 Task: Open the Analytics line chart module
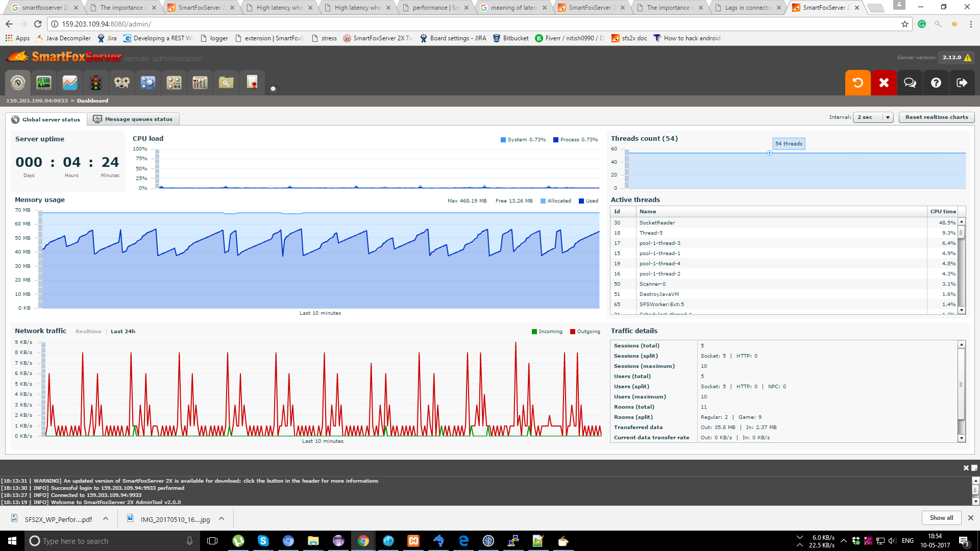[x=70, y=83]
